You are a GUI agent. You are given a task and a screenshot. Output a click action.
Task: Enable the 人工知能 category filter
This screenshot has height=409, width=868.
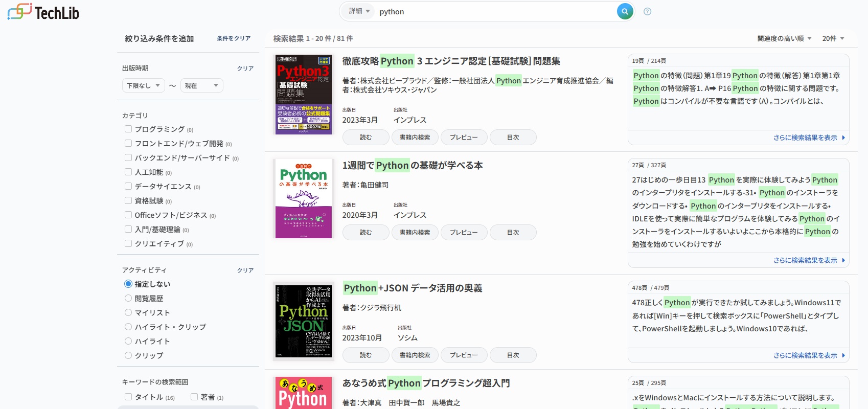click(x=128, y=172)
